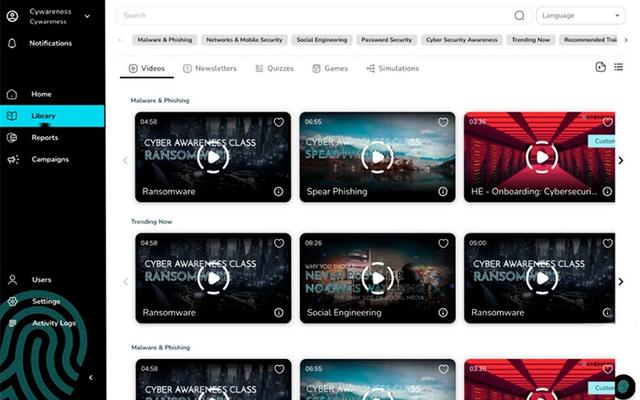This screenshot has width=640, height=400.
Task: Click the card view icon
Action: coord(600,67)
